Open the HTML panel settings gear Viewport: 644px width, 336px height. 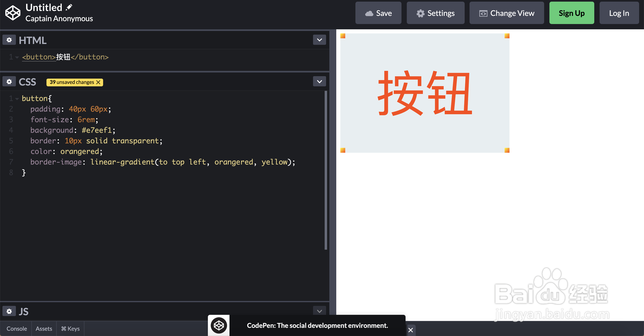[x=9, y=40]
